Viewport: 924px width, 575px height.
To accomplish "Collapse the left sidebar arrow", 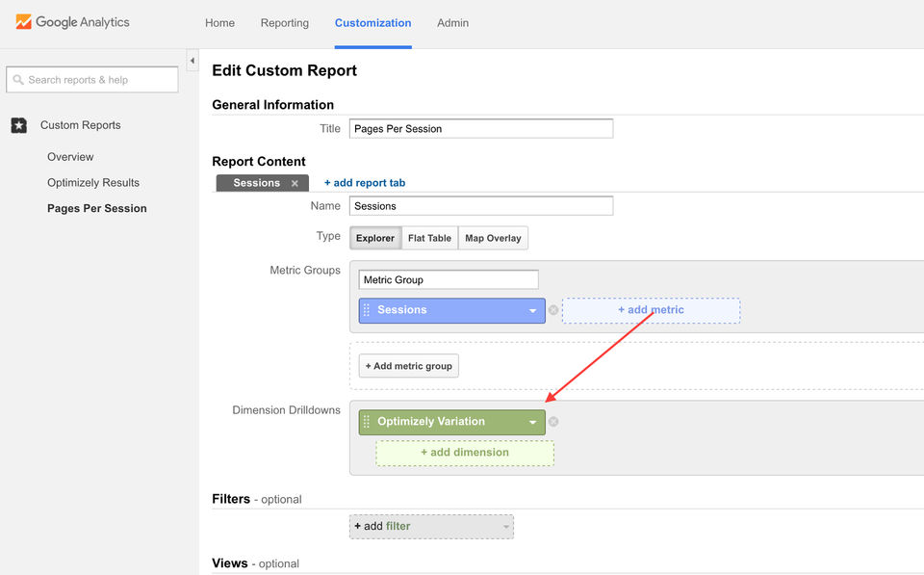I will [x=192, y=62].
